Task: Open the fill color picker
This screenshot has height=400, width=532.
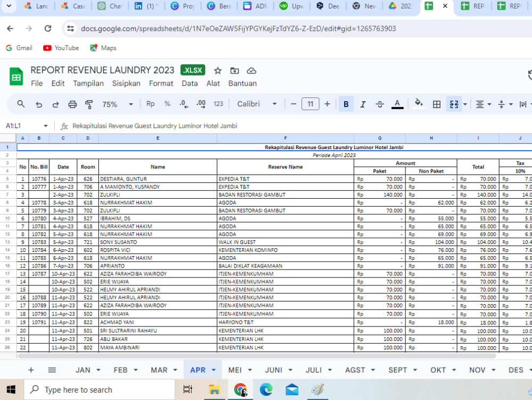Action: [419, 103]
